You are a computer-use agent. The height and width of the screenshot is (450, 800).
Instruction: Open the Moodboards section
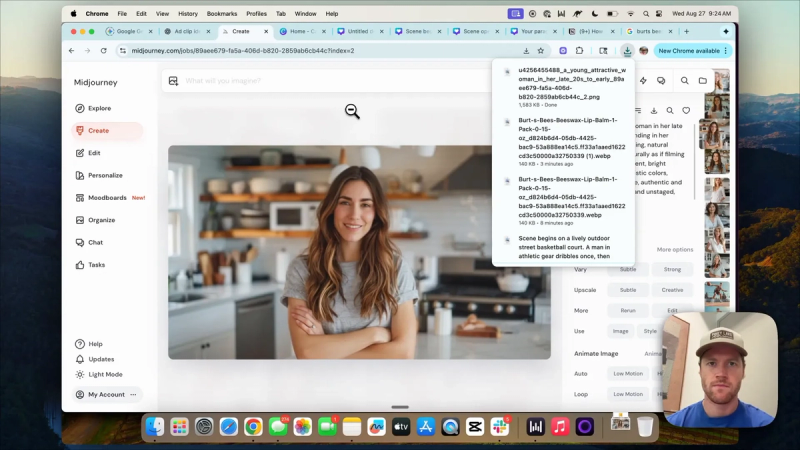tap(107, 197)
